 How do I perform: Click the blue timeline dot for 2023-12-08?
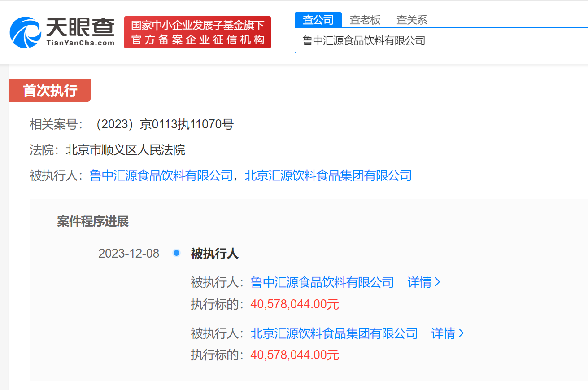pyautogui.click(x=176, y=253)
